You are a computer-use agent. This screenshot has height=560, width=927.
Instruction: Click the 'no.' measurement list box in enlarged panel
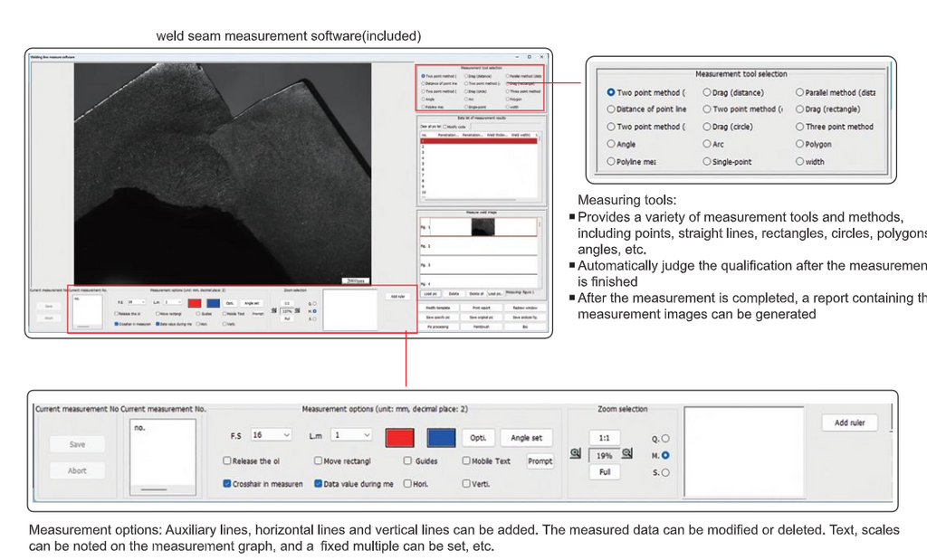tap(163, 457)
